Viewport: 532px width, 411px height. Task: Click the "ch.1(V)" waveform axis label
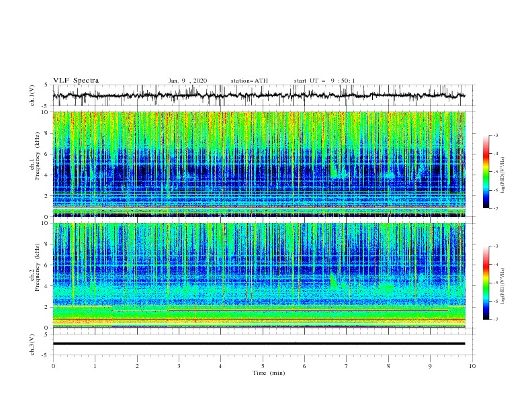click(32, 95)
